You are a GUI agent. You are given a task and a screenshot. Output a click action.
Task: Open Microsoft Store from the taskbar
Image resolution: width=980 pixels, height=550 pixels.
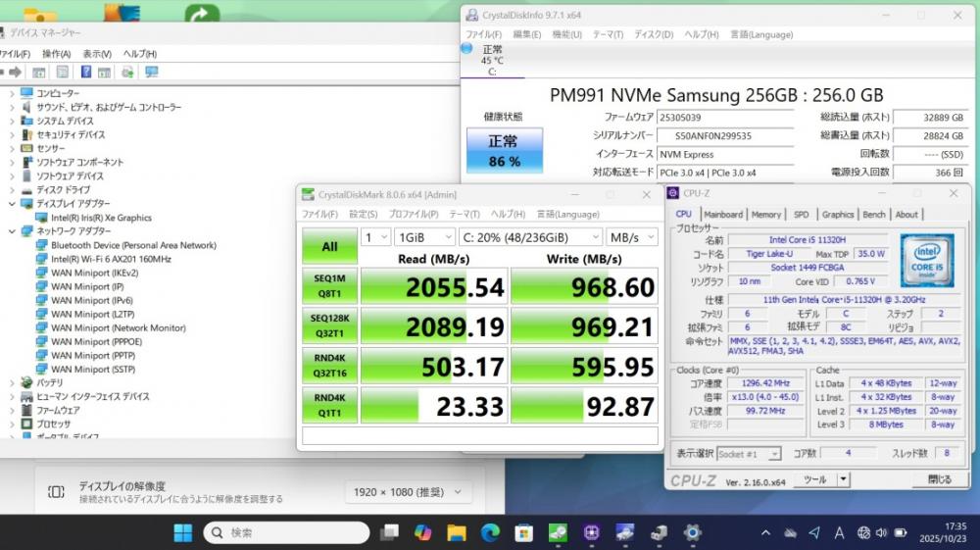pos(523,532)
